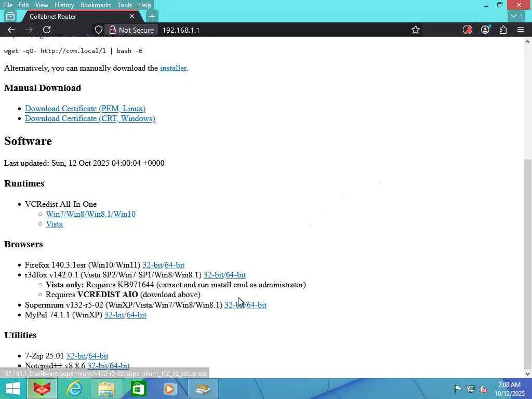Select the Collabnet Router tab
The image size is (532, 399).
pos(81,16)
